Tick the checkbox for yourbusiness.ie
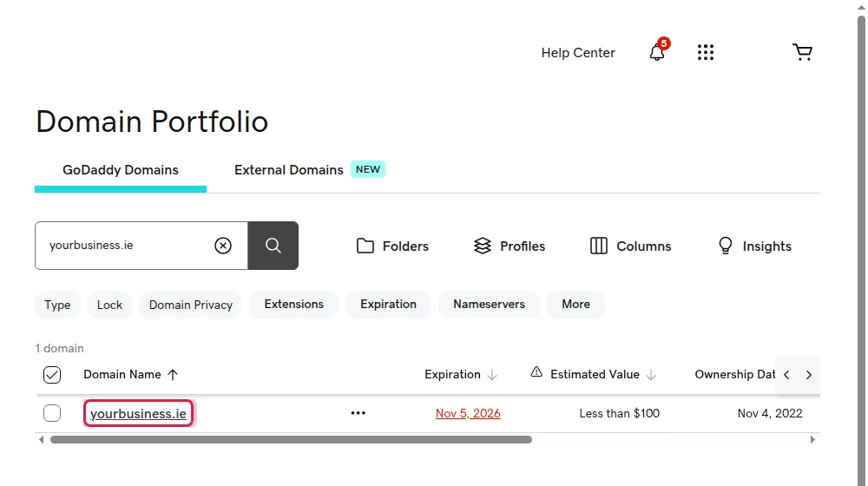Screen dimensions: 868x486 52,413
